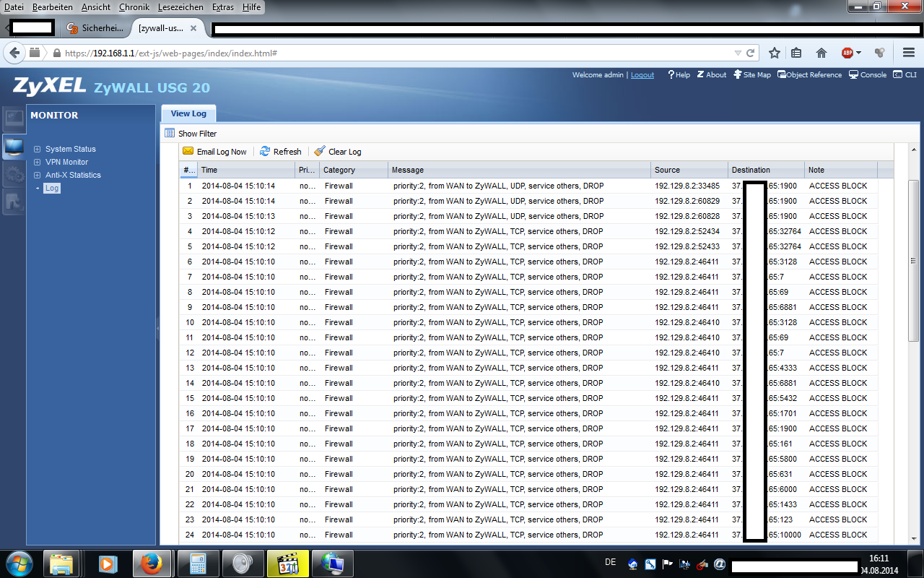Select source 192.129.8.2:52434 in row 4

[687, 231]
